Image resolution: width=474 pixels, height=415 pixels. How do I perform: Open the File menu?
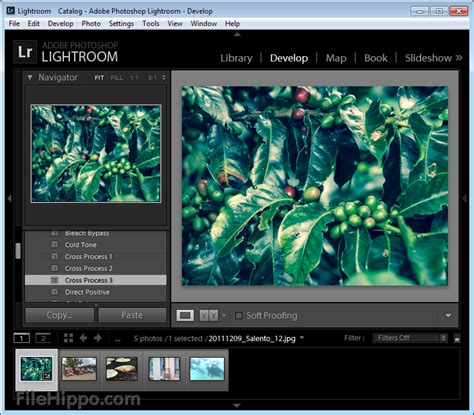tap(14, 24)
